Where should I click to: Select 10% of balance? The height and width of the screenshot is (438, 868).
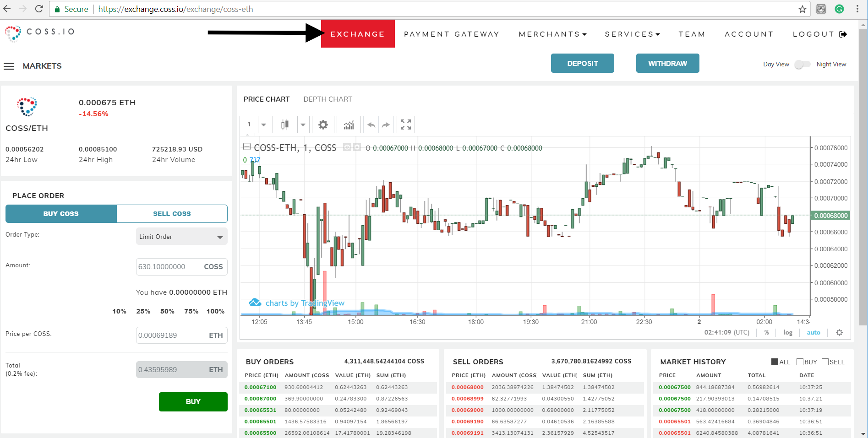120,312
